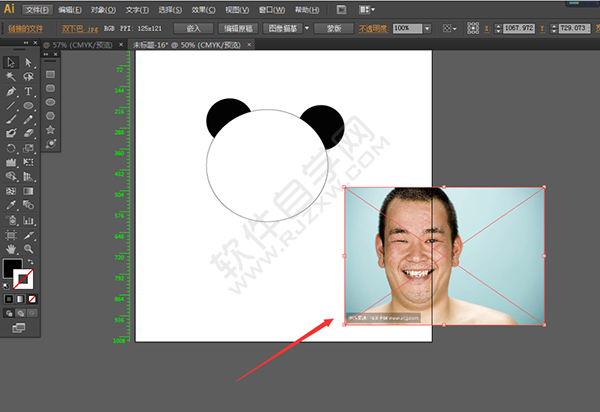
Task: Select the Hand tool
Action: (x=11, y=248)
